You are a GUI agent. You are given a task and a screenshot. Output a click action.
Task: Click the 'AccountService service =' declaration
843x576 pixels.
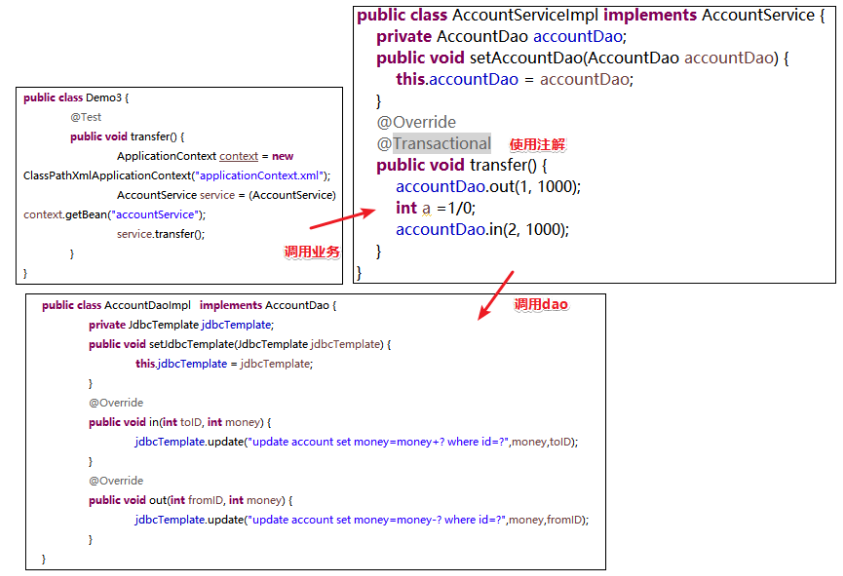click(226, 195)
